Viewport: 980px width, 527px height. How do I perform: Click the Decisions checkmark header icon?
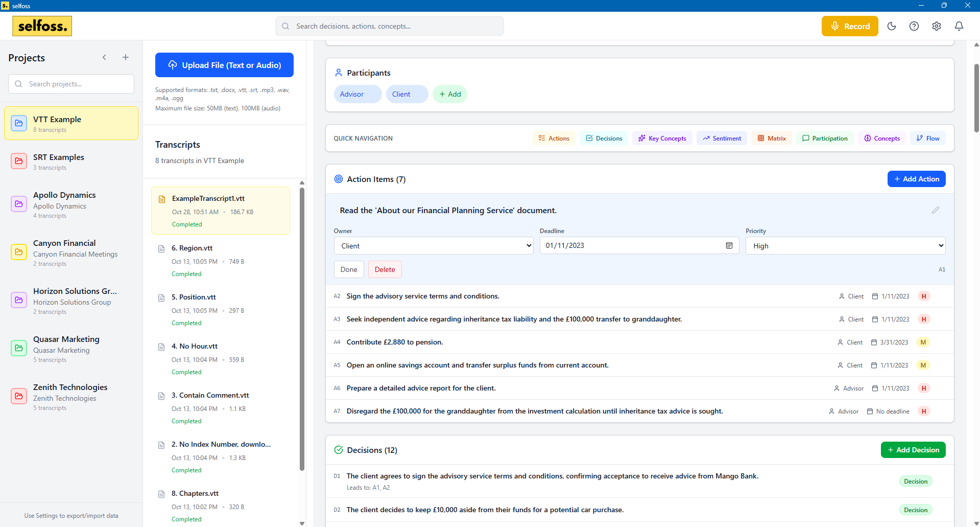coord(339,450)
